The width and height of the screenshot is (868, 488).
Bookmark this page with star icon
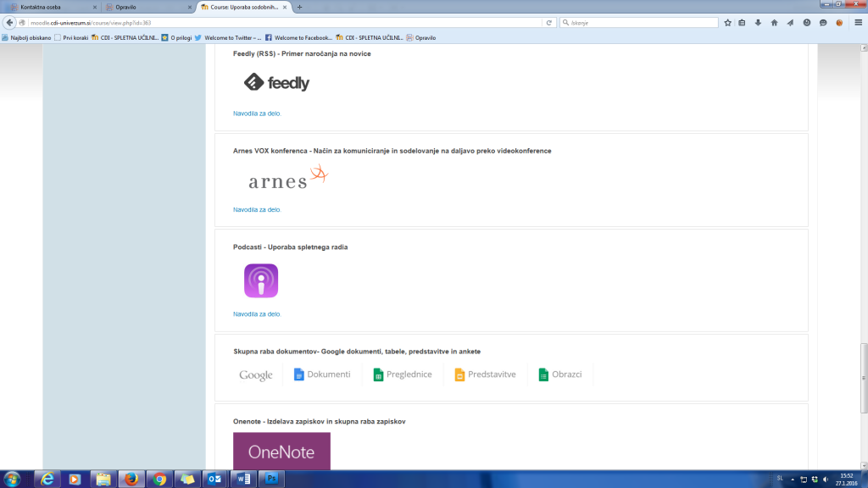point(727,23)
